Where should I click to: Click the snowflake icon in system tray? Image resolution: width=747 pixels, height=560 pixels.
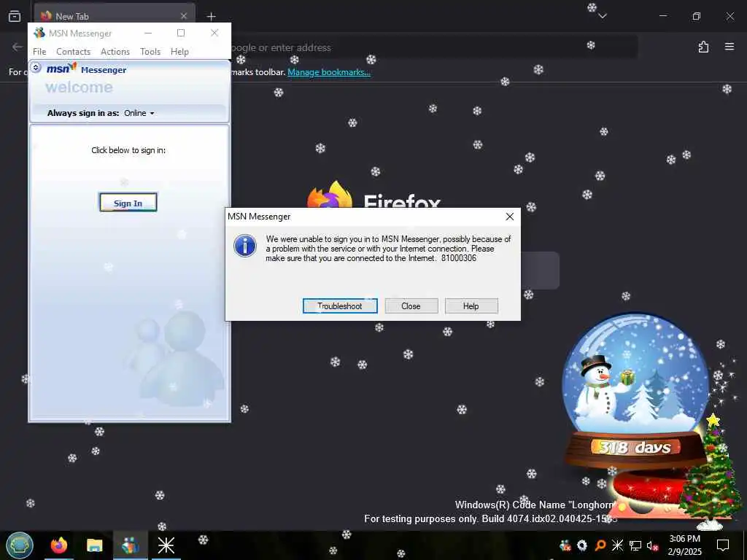click(617, 545)
